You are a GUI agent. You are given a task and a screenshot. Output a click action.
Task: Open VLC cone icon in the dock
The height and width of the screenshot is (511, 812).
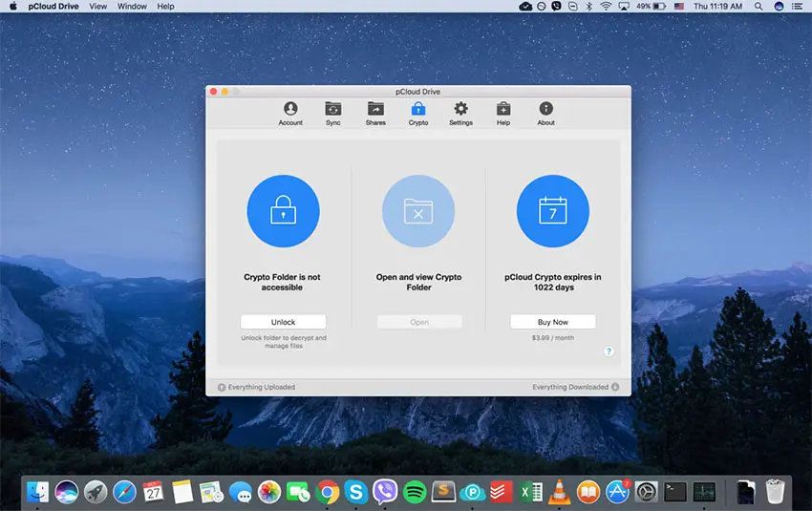[559, 492]
